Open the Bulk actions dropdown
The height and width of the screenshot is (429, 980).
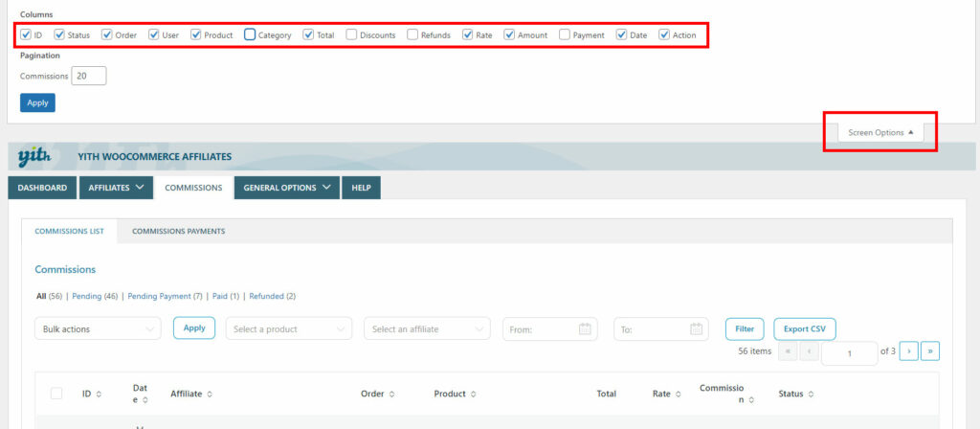99,329
